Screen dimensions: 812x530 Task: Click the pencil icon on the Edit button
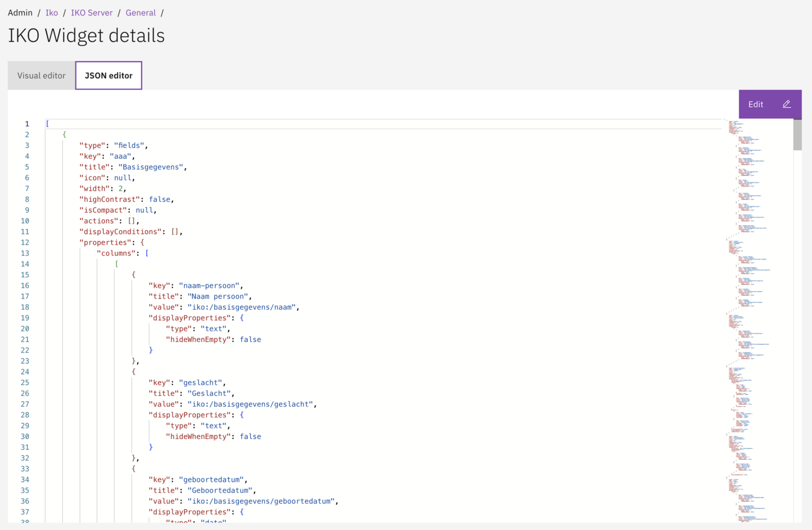click(x=786, y=104)
